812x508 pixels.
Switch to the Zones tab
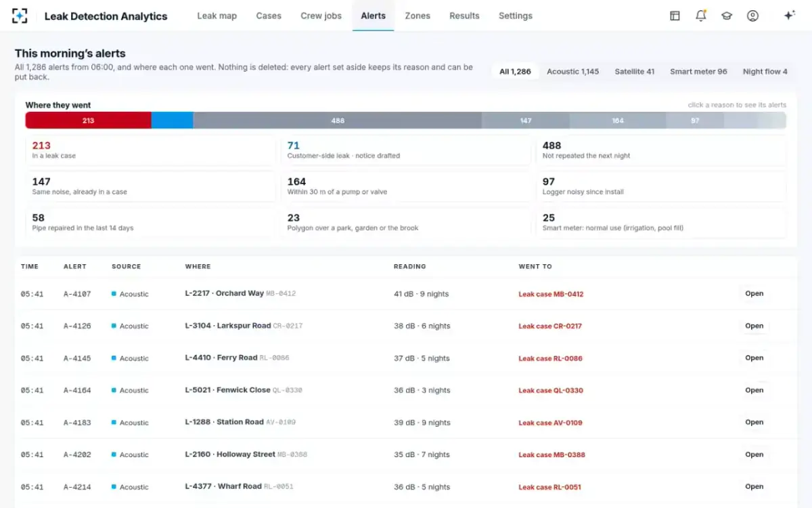coord(418,16)
